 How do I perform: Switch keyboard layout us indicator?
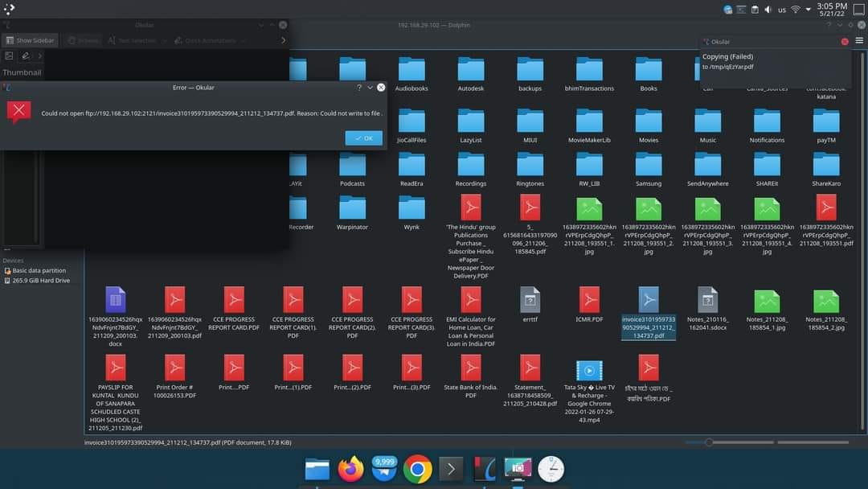click(x=782, y=10)
